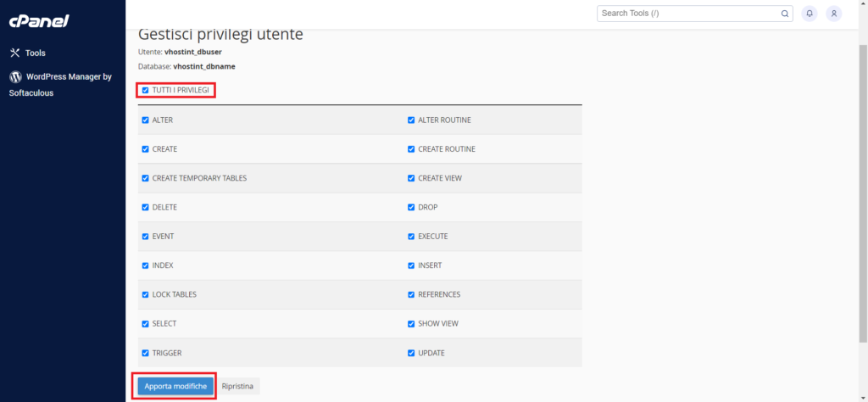Screen dimensions: 868x402
Task: Toggle the EXECUTE privilege checkbox
Action: tap(411, 237)
